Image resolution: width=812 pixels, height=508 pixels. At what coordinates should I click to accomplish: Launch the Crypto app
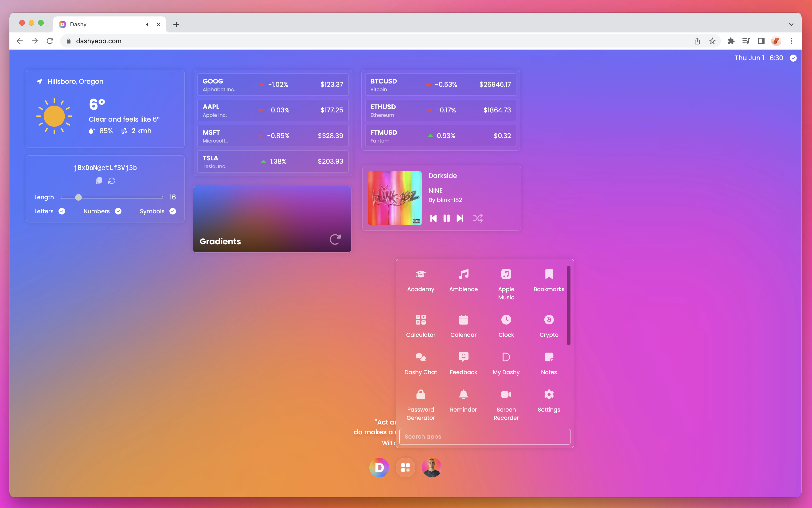(x=549, y=326)
